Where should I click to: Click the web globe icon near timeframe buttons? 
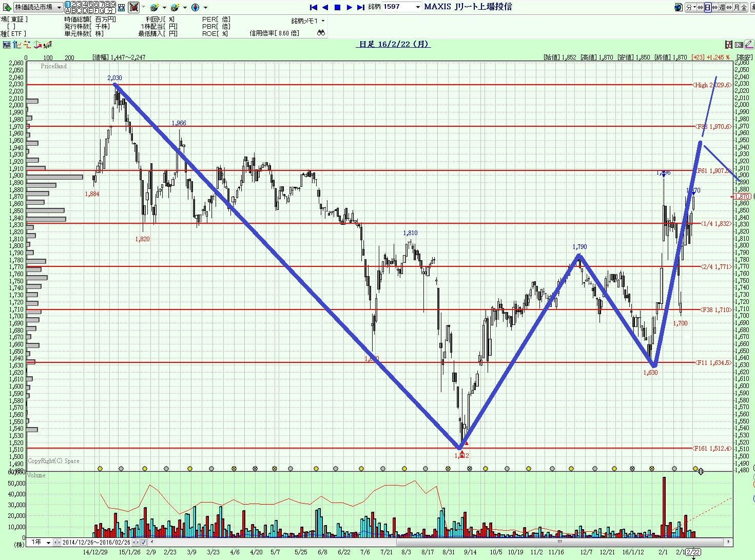point(678,7)
